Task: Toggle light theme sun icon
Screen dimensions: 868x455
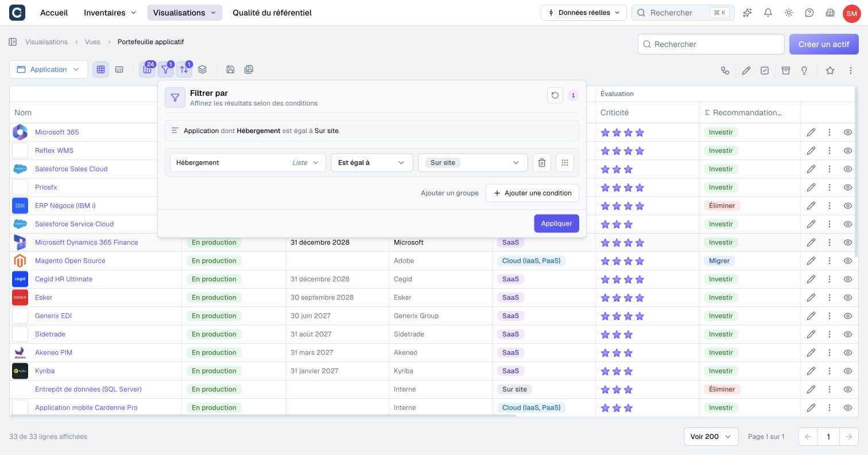Action: point(789,13)
